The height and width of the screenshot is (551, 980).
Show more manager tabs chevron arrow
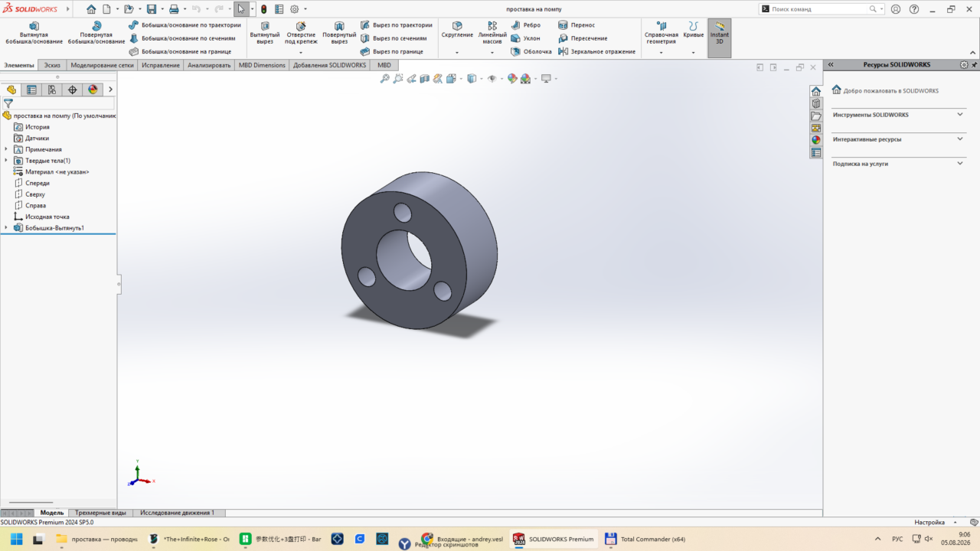point(110,90)
